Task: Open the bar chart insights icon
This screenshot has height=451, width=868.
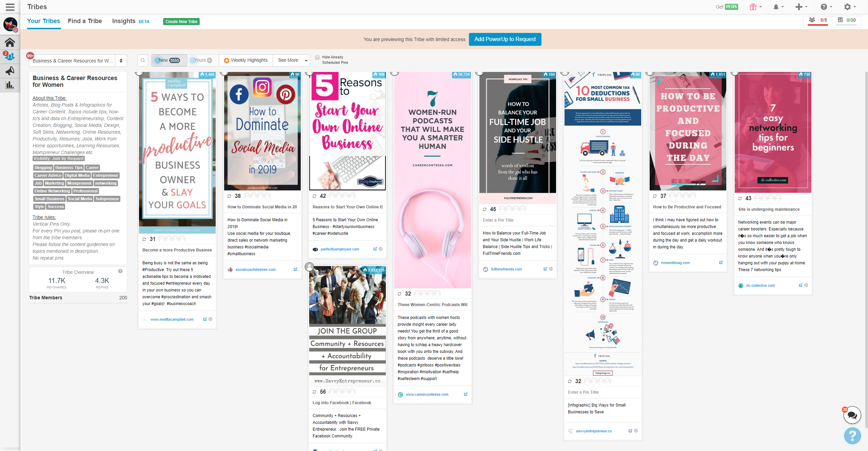Action: coord(10,85)
